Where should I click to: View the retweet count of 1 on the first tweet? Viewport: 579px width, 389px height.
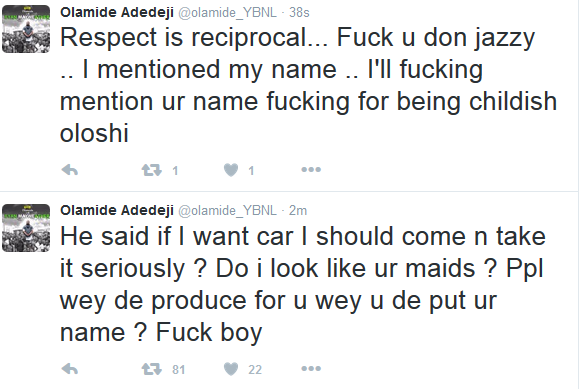coord(175,171)
